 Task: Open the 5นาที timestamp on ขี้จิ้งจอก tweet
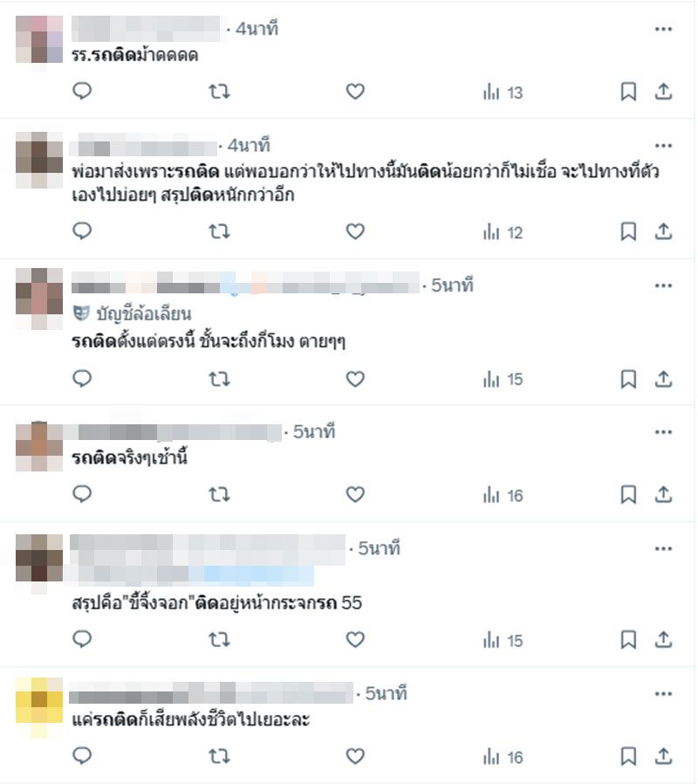(x=380, y=548)
